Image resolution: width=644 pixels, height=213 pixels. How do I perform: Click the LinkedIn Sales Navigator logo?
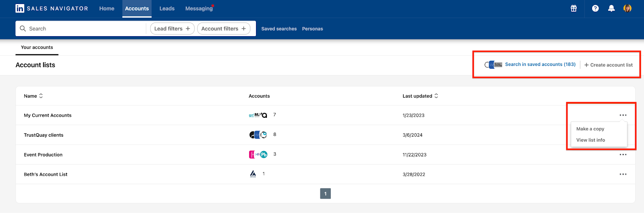click(x=52, y=8)
